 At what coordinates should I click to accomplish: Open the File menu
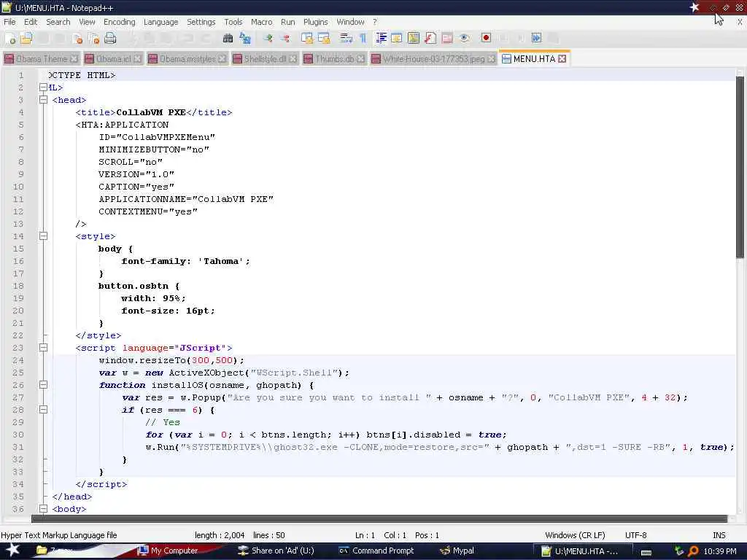tap(9, 22)
